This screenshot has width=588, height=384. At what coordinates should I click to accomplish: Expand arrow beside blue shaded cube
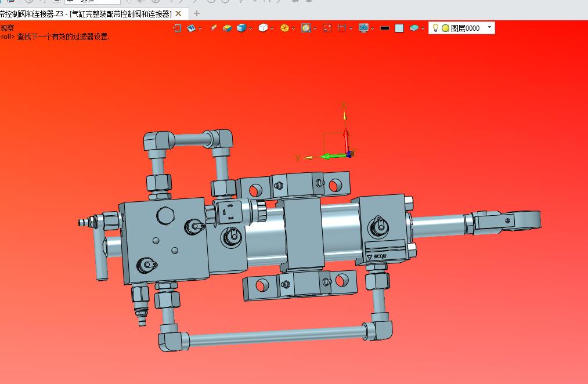[251, 28]
